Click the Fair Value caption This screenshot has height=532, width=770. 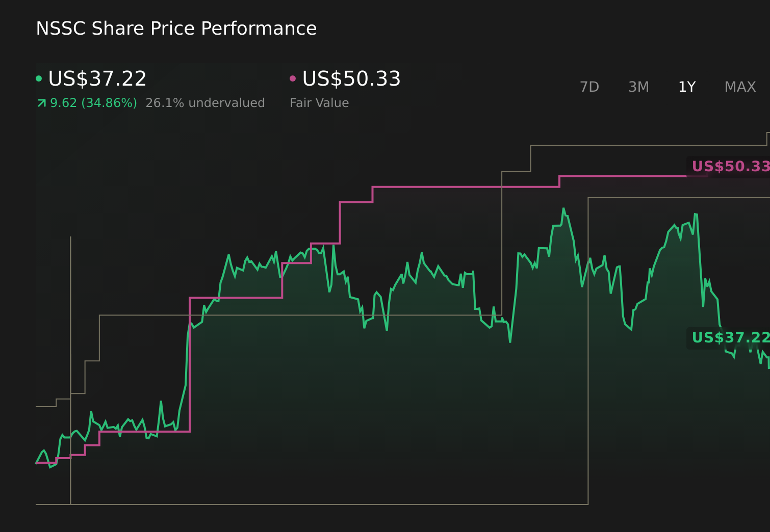[319, 103]
